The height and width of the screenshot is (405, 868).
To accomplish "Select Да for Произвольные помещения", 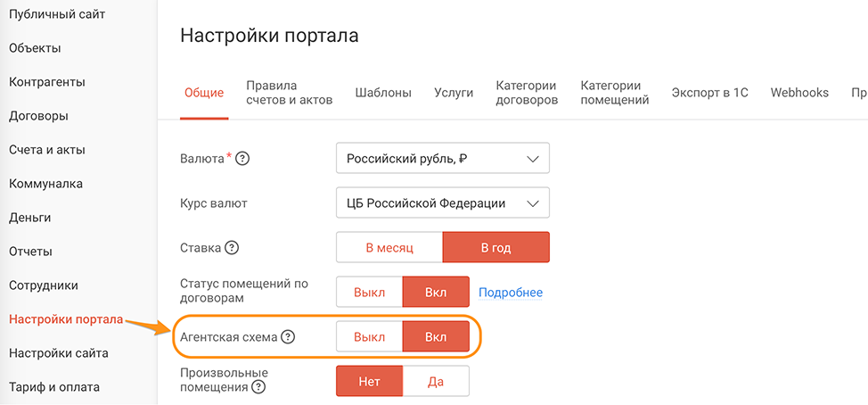I will pos(436,382).
